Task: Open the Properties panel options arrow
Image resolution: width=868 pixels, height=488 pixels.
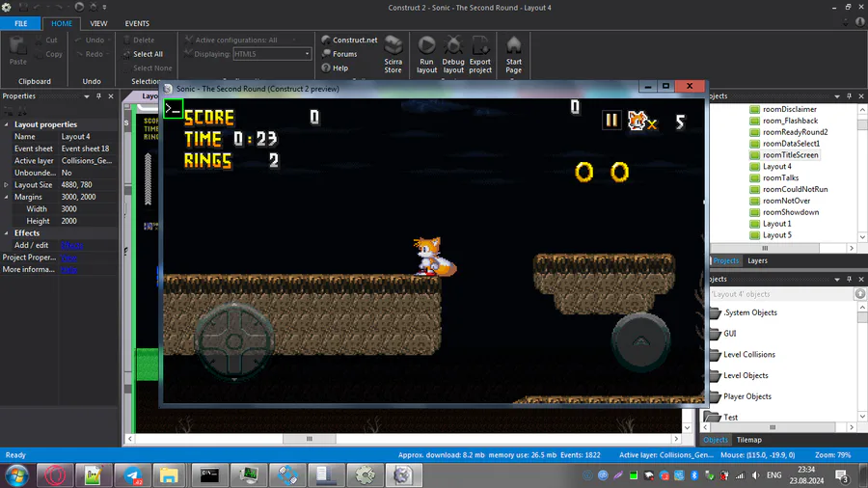Action: [87, 96]
